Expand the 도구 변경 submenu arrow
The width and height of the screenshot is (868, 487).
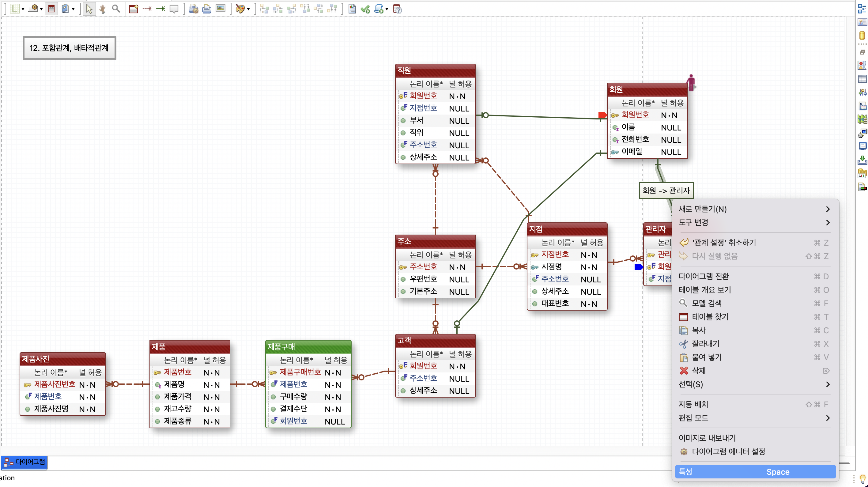click(x=828, y=223)
